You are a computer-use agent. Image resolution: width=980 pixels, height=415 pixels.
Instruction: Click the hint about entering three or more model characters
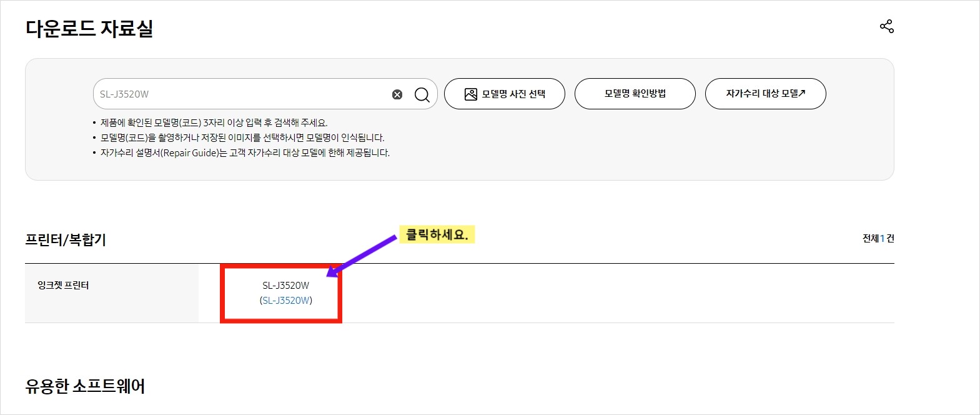click(x=214, y=122)
